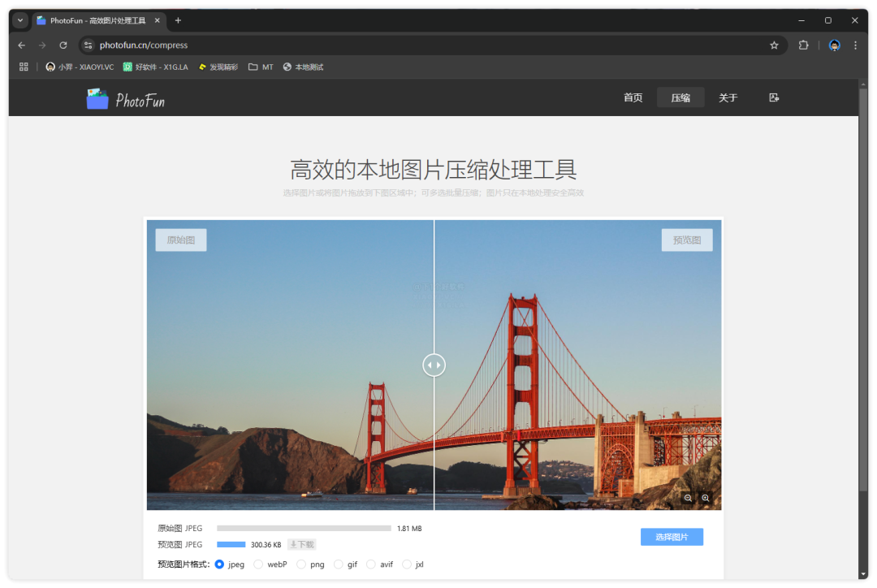Click the image comparison slider handle
877x588 pixels.
[434, 365]
